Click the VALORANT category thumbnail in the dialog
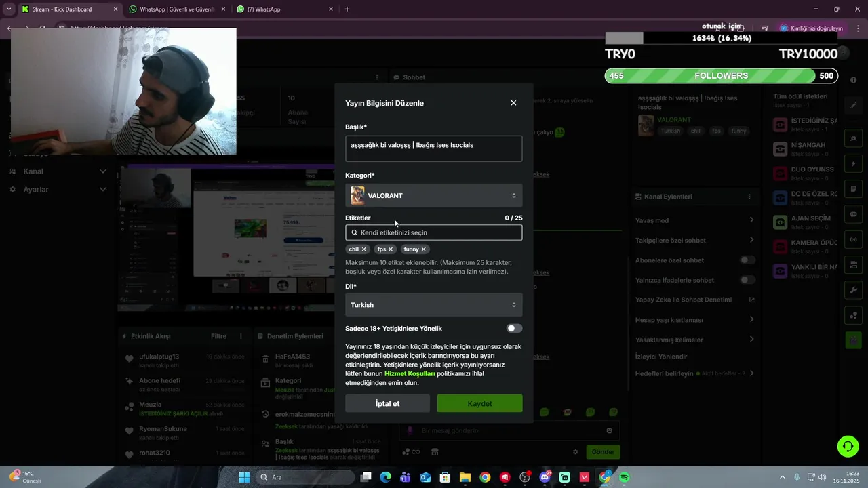The image size is (868, 488). point(357,195)
